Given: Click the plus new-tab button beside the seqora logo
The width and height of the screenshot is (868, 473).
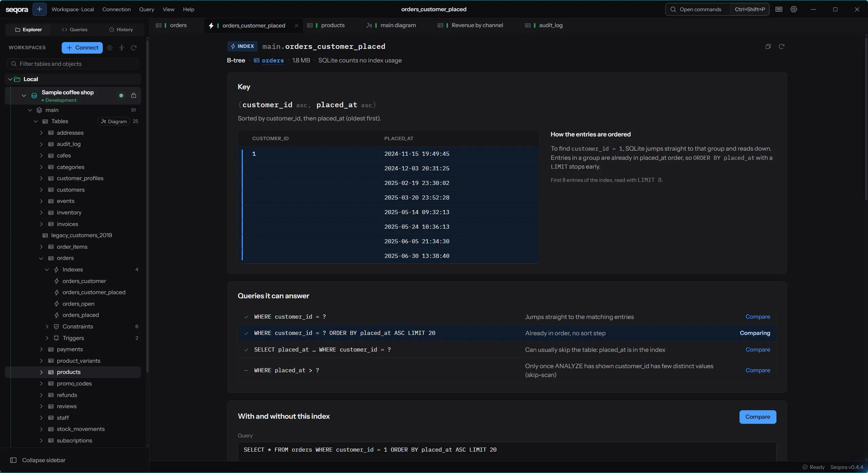Looking at the screenshot, I should (x=39, y=9).
